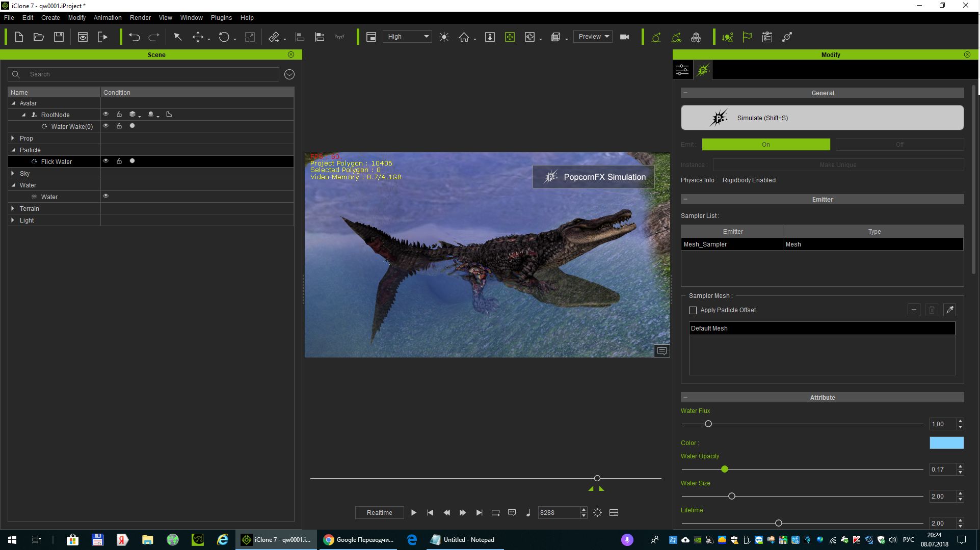The image size is (980, 550).
Task: Expand the Sky tree node
Action: point(13,173)
